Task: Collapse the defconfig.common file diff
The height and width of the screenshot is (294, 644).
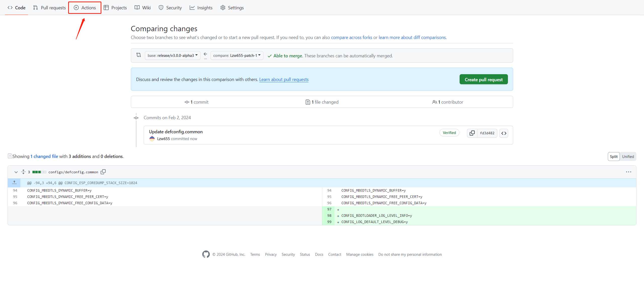Action: tap(16, 172)
